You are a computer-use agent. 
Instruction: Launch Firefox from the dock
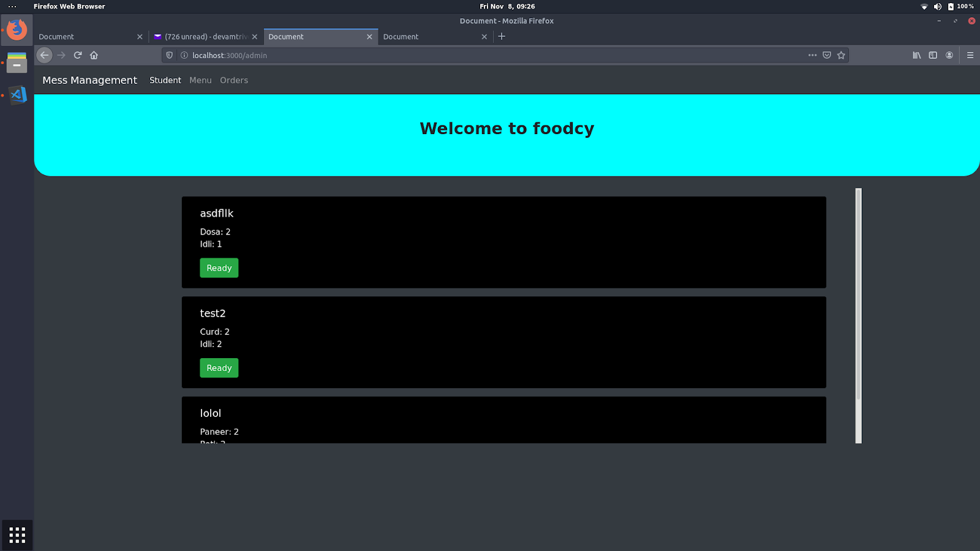(17, 29)
